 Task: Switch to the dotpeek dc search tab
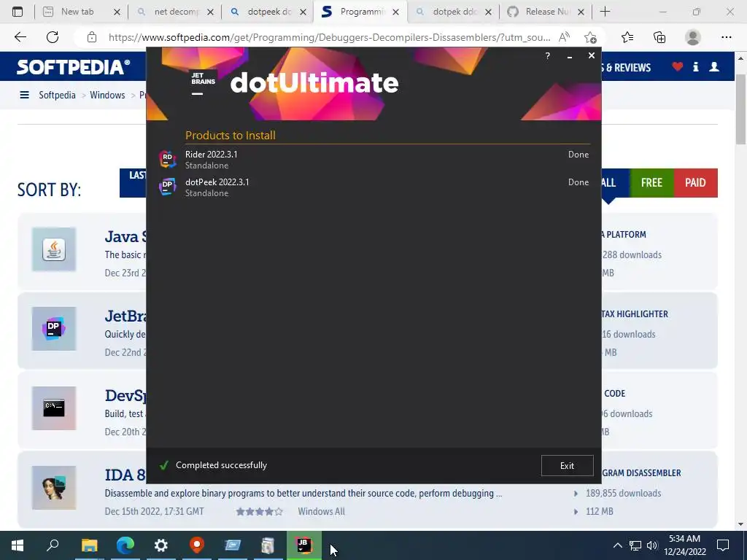(x=268, y=12)
